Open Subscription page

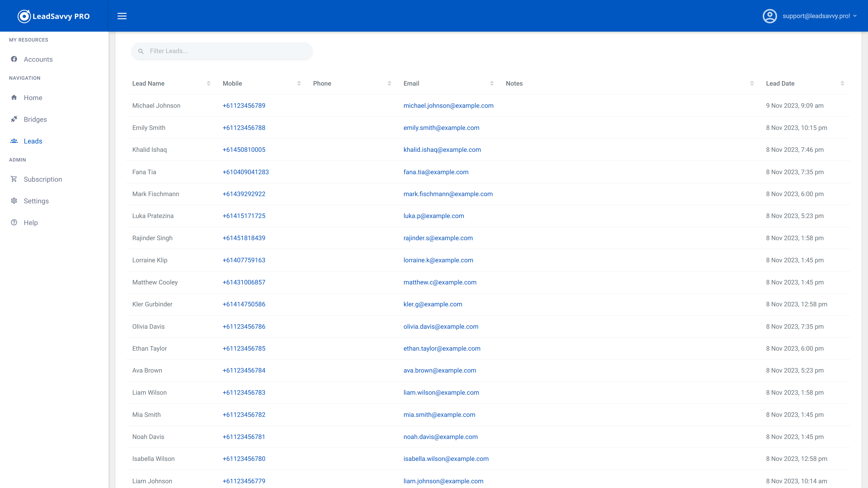click(x=43, y=179)
